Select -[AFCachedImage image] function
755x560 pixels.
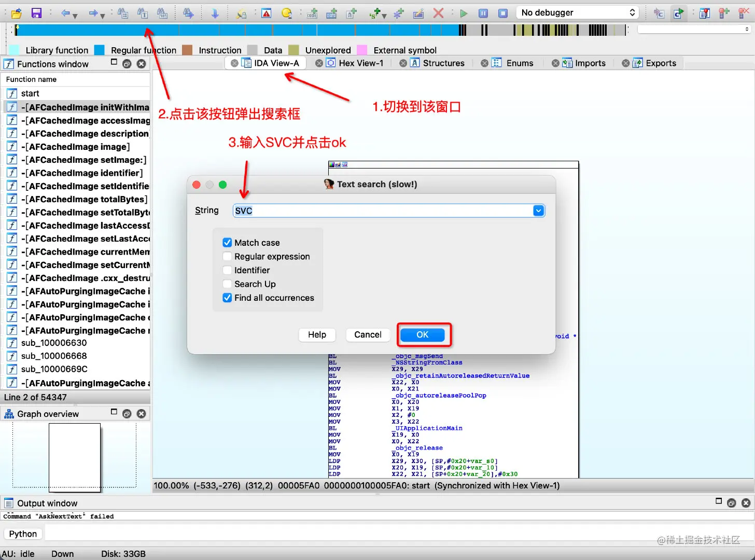pyautogui.click(x=77, y=147)
